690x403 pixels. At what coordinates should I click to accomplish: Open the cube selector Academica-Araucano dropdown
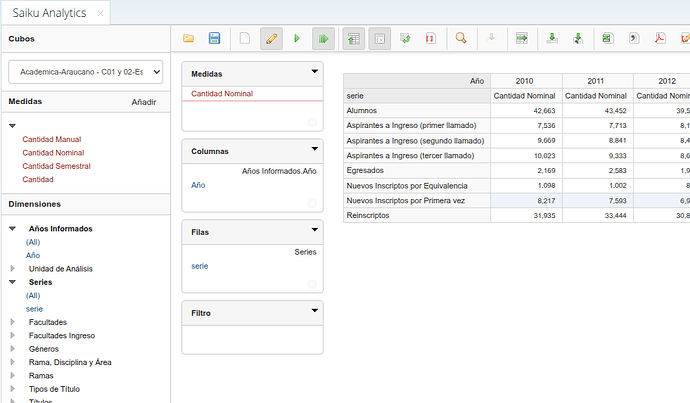[x=86, y=72]
